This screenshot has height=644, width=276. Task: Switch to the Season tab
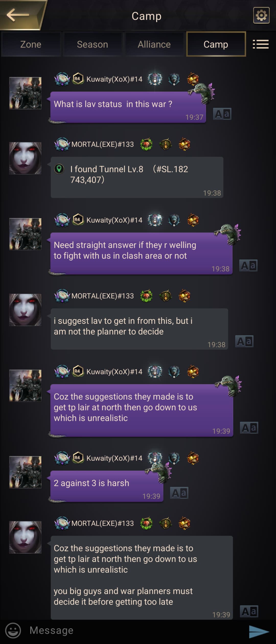pyautogui.click(x=93, y=44)
